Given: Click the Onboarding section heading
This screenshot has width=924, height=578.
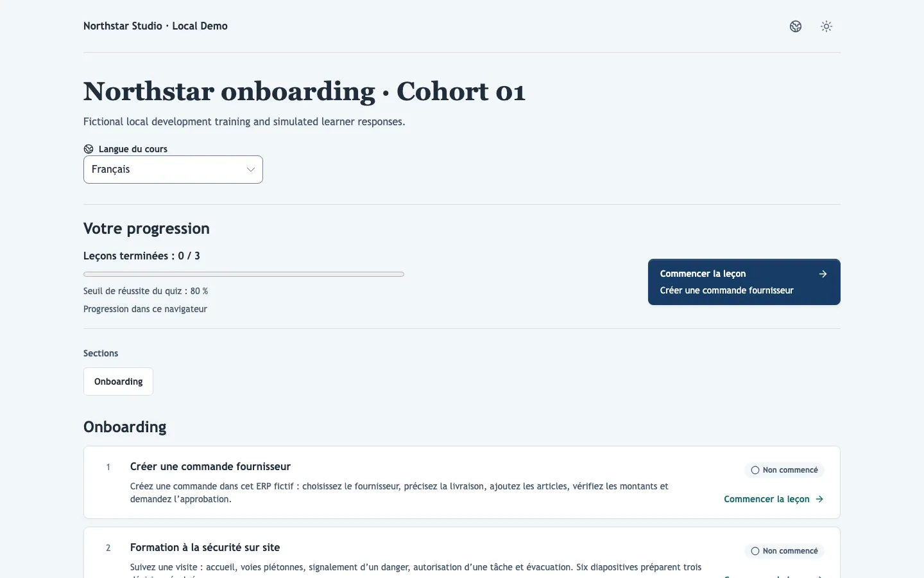Looking at the screenshot, I should tap(125, 427).
